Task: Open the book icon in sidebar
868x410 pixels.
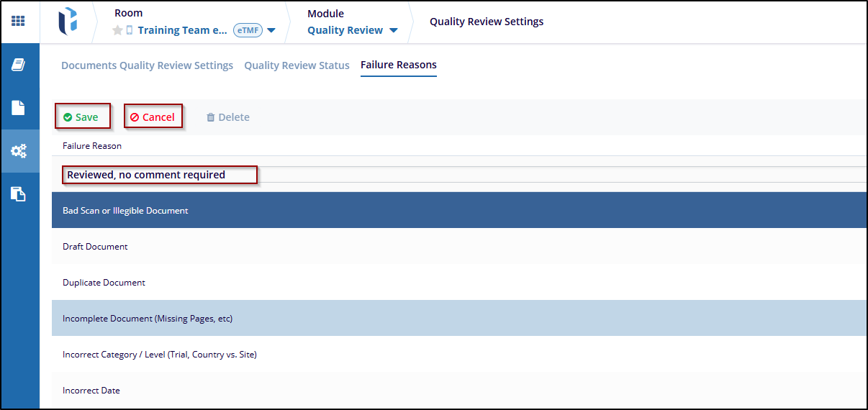Action: click(x=19, y=65)
